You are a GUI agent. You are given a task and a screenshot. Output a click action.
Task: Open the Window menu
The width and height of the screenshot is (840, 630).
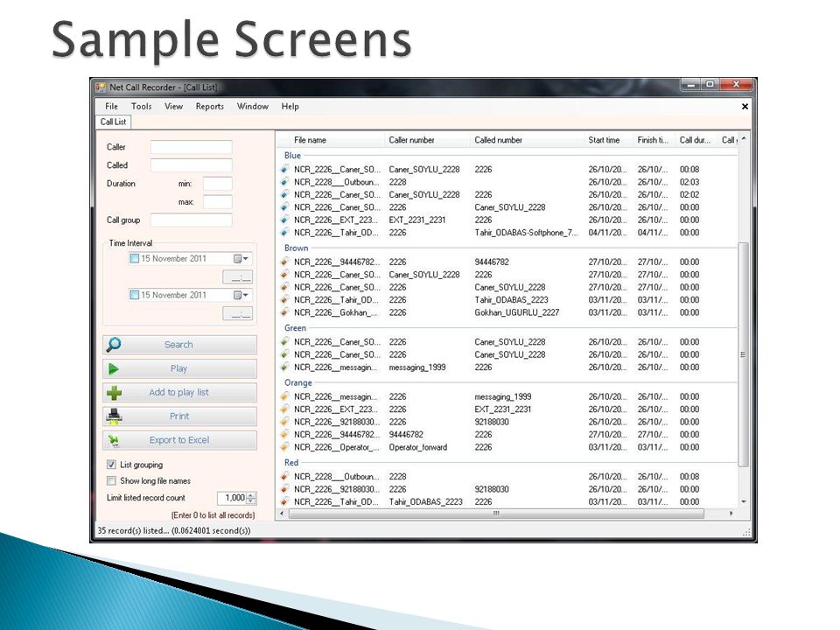pos(252,107)
